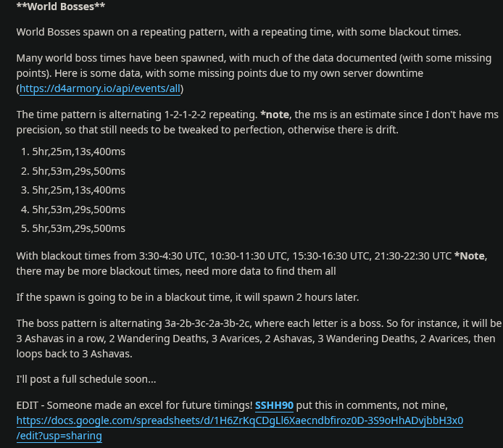The image size is (503, 448).
Task: Click the "The boss pattern is alternating" paragraph
Action: pyautogui.click(x=145, y=323)
